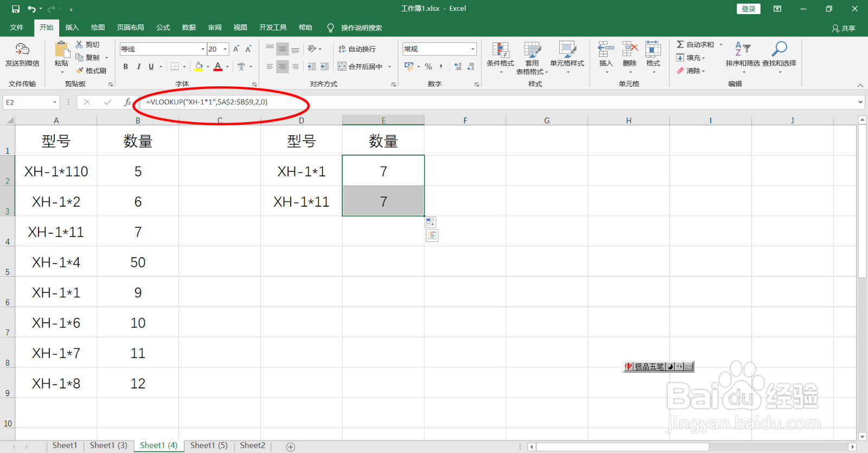868x453 pixels.
Task: Expand the Name Box dropdown arrow
Action: click(x=55, y=102)
